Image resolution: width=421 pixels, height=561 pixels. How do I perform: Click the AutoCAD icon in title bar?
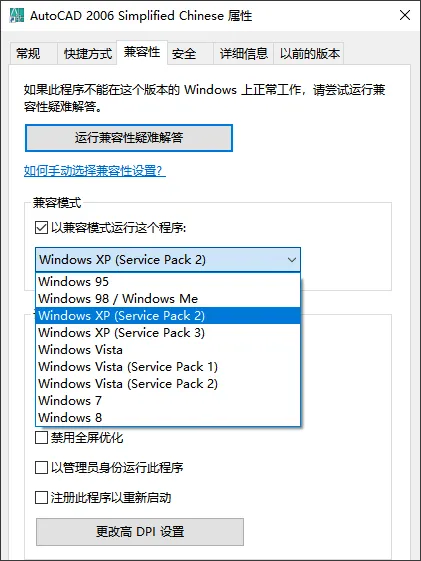[16, 15]
